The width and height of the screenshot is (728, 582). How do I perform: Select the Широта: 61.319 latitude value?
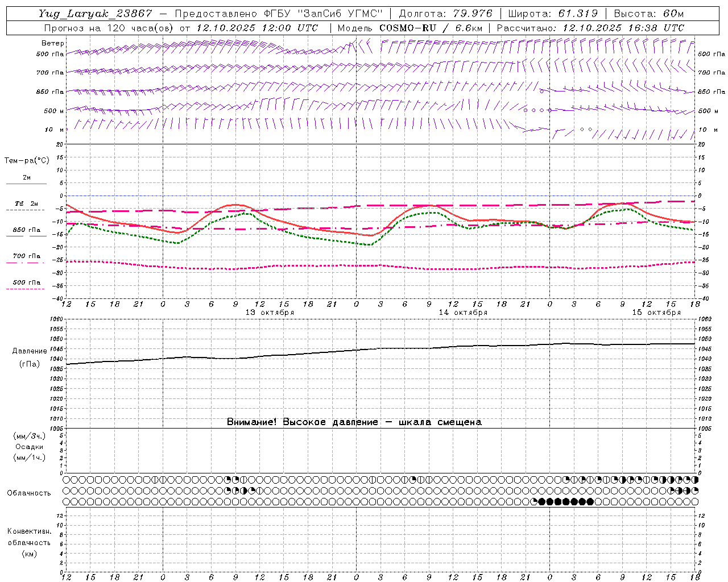coord(553,14)
